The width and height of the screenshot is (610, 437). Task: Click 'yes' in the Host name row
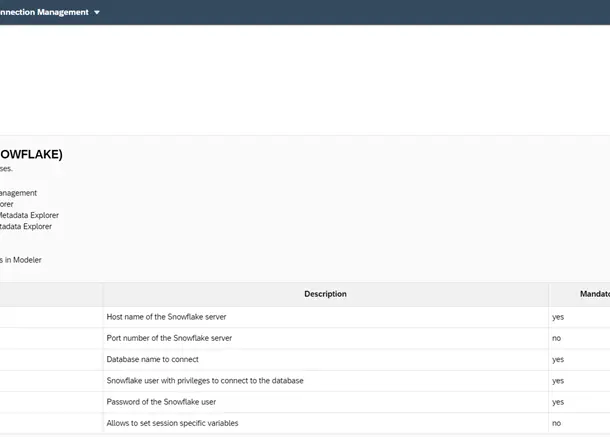tap(558, 317)
